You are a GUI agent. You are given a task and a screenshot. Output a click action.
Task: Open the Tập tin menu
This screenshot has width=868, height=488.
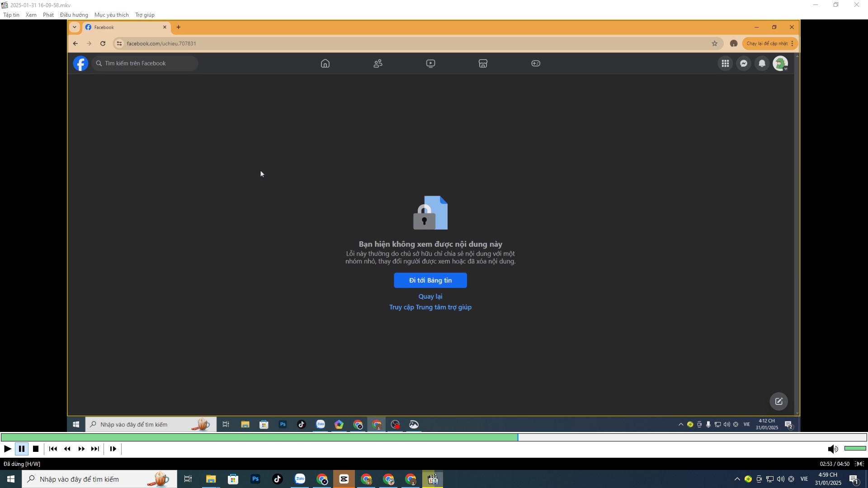(11, 15)
